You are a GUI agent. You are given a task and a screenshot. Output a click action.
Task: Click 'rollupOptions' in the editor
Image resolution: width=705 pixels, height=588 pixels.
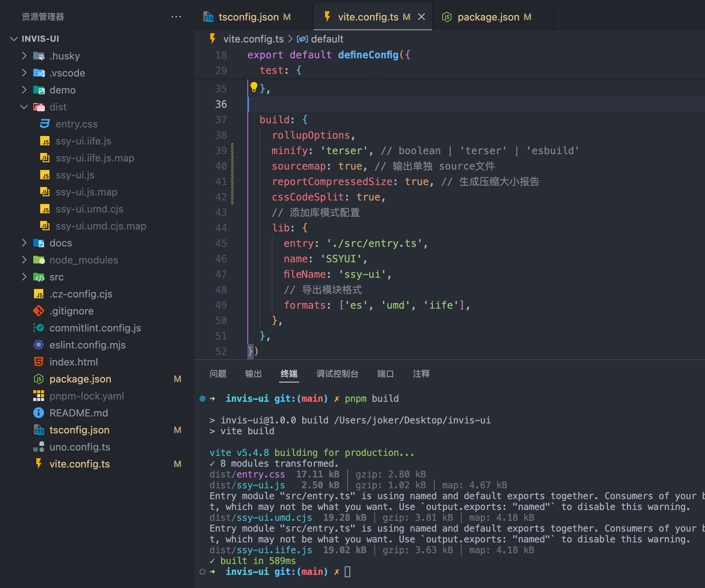(x=311, y=135)
